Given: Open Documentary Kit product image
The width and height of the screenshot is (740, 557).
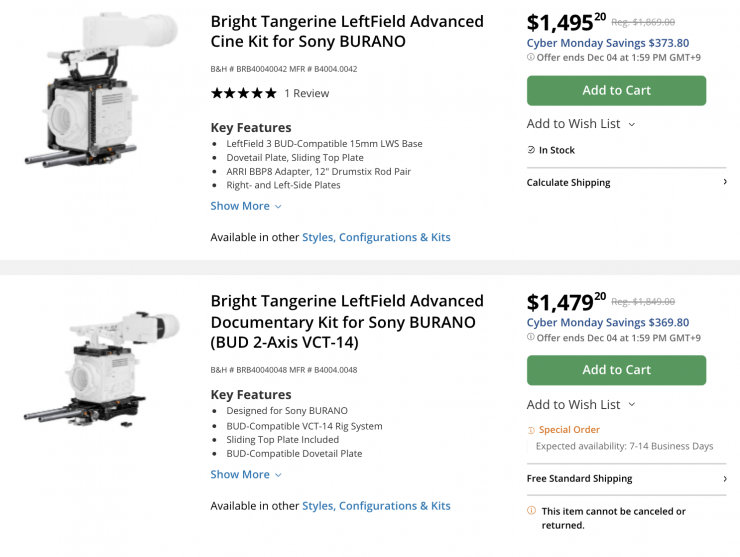Looking at the screenshot, I should [101, 370].
